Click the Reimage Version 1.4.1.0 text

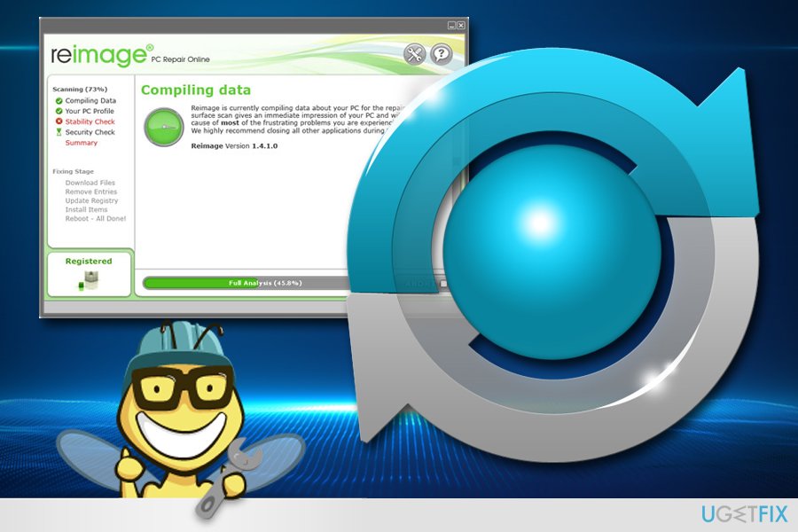click(x=234, y=146)
